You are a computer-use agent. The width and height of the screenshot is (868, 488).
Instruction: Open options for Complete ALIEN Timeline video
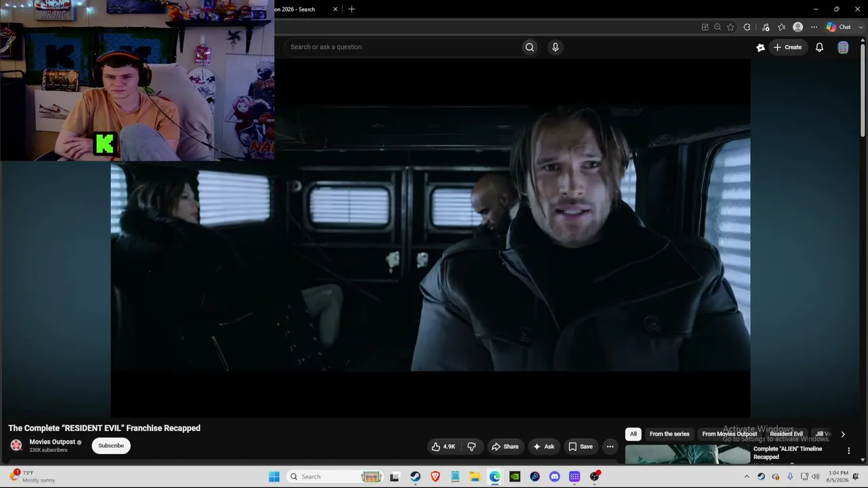tap(848, 451)
